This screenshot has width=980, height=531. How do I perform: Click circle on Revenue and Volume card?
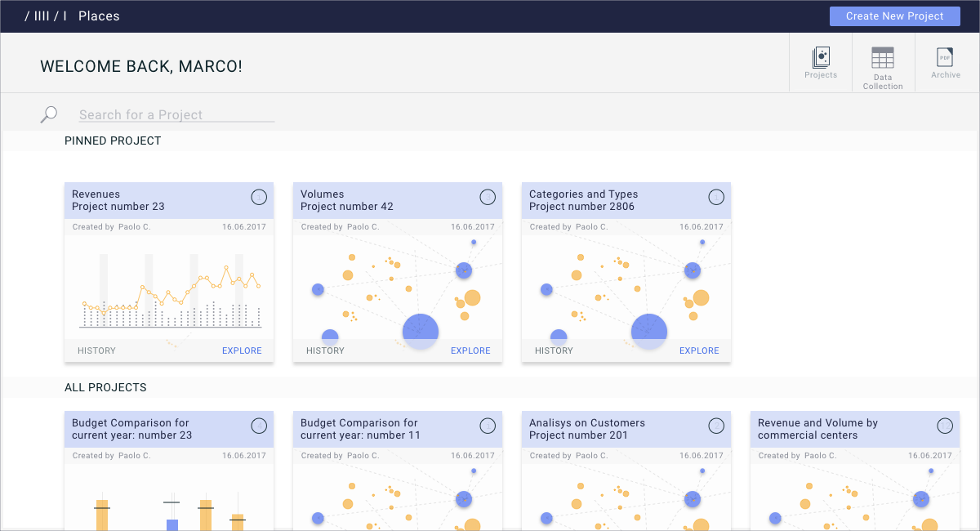[x=945, y=426]
